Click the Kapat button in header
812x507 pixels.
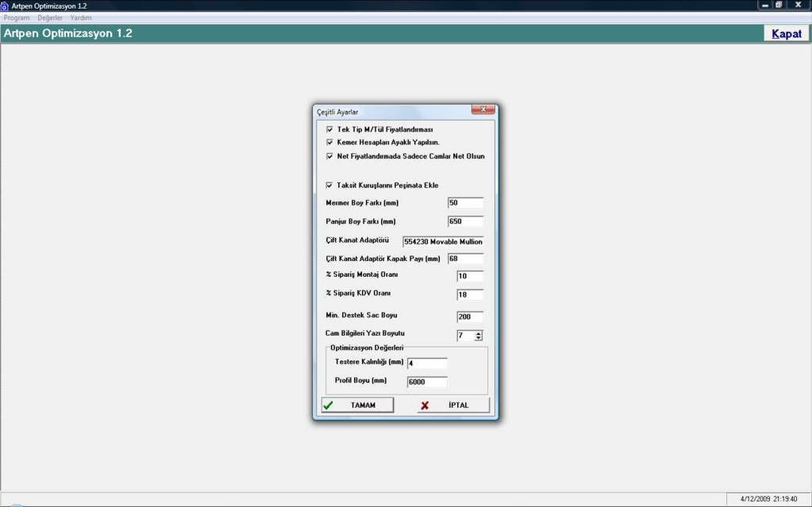(787, 34)
